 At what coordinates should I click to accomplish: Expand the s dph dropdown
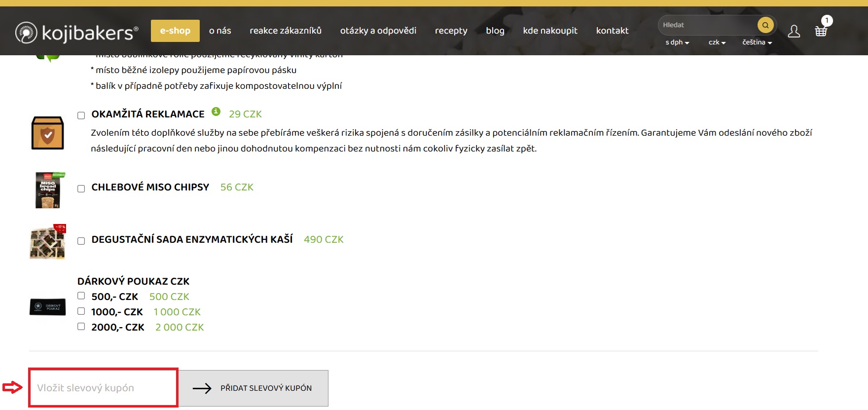677,42
